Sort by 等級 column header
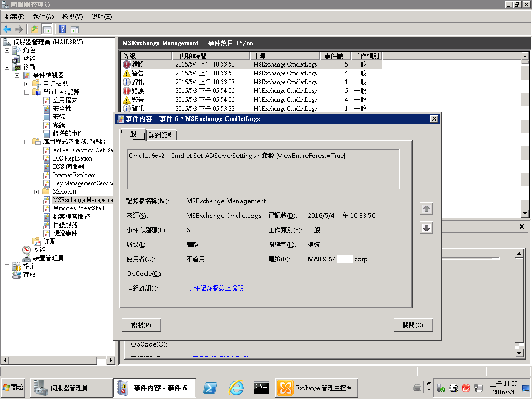This screenshot has height=399, width=532. 146,56
